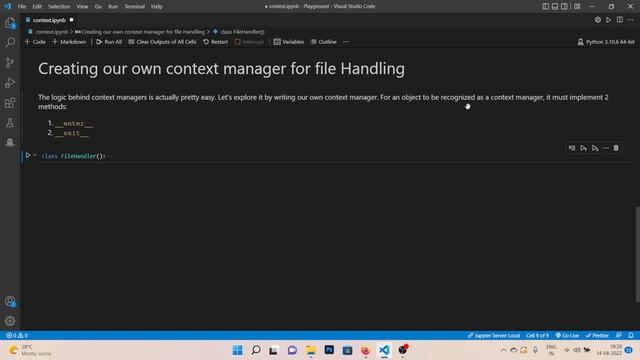Open the feedback icon in status bar
Image resolution: width=640 pixels, height=360 pixels.
click(619, 336)
